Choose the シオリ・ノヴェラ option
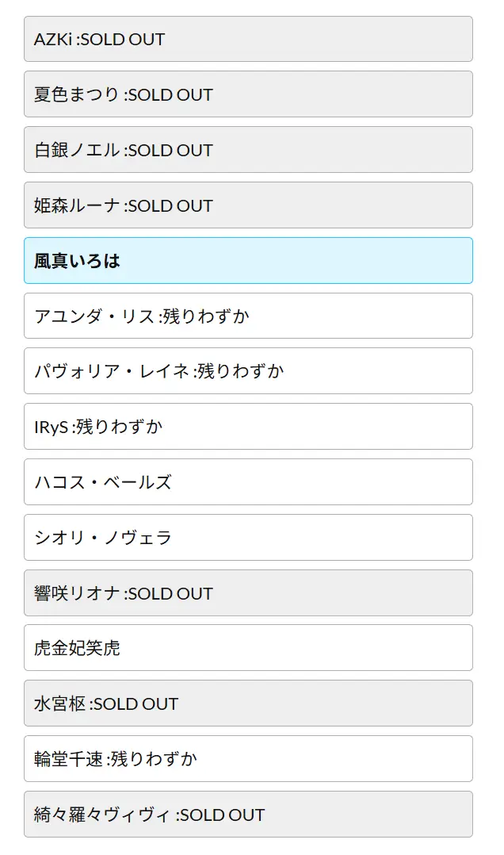Screen dimensions: 504x855 (x=248, y=538)
